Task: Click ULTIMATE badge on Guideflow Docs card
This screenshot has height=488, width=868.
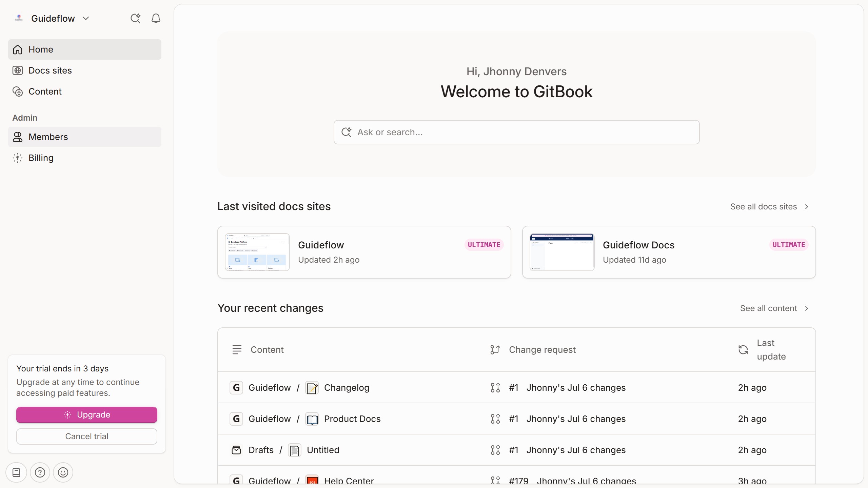Action: point(789,245)
